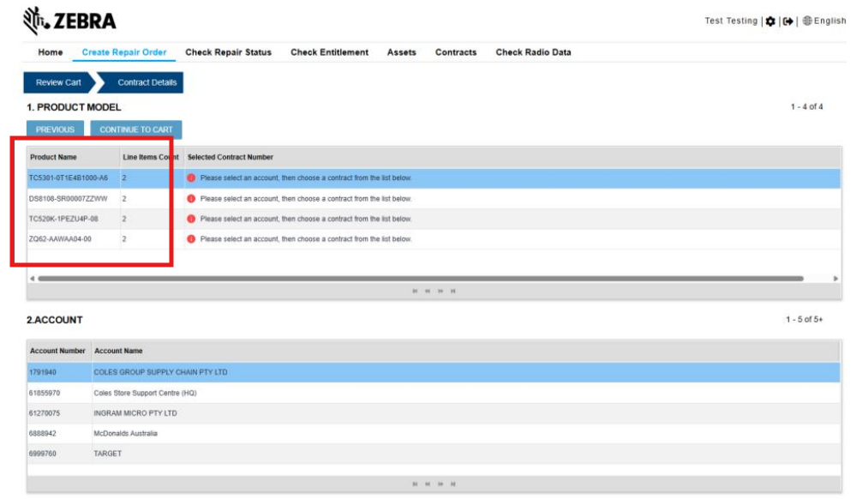Click the logout arrow icon

(x=787, y=21)
